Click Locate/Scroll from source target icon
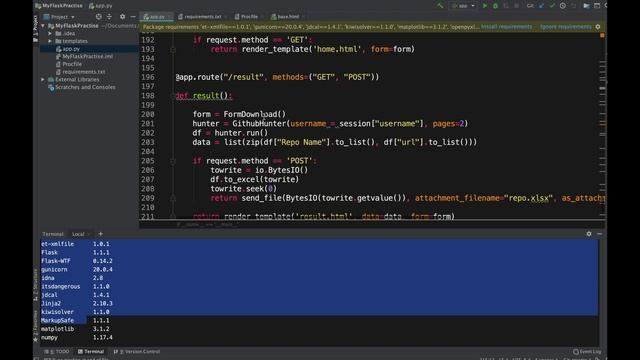 pyautogui.click(x=98, y=17)
